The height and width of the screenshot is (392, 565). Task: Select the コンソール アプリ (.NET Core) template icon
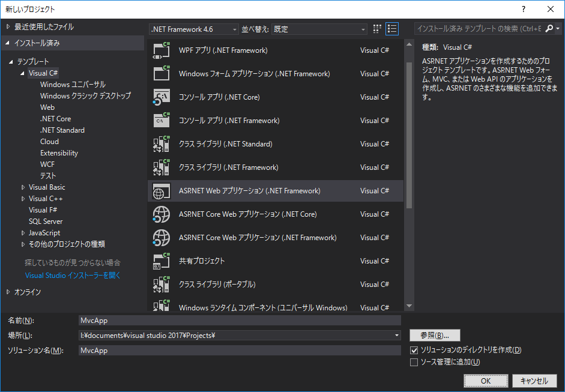coord(161,97)
